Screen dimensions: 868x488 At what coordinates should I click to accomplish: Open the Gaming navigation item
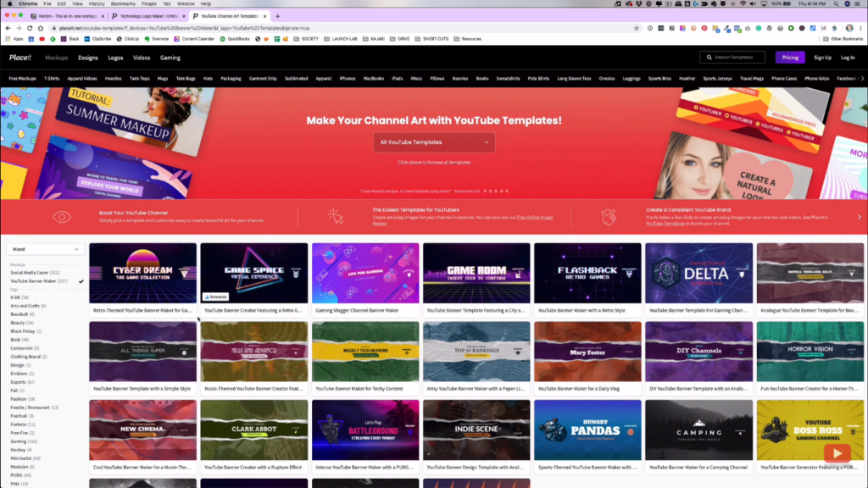point(170,58)
